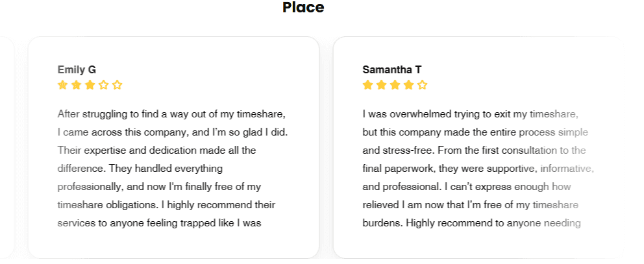
Task: Click 'and stress-free. From the first consultation' line
Action: pos(474,150)
